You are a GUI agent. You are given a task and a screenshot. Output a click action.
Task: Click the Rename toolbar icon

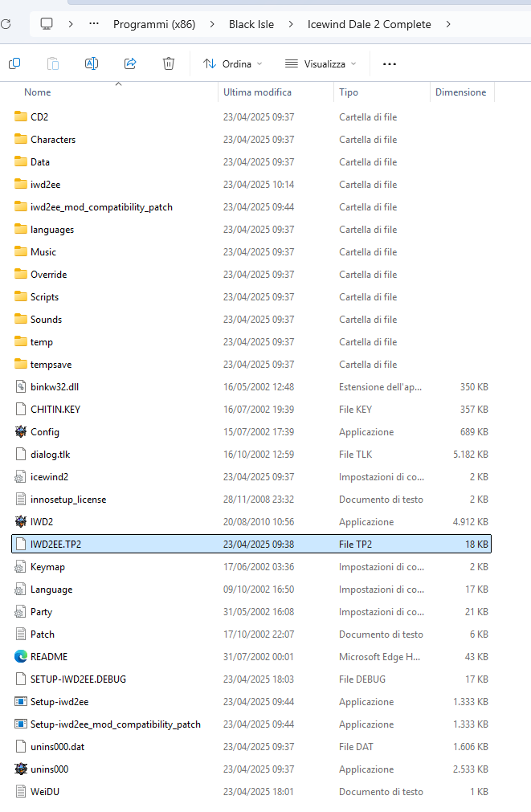91,63
